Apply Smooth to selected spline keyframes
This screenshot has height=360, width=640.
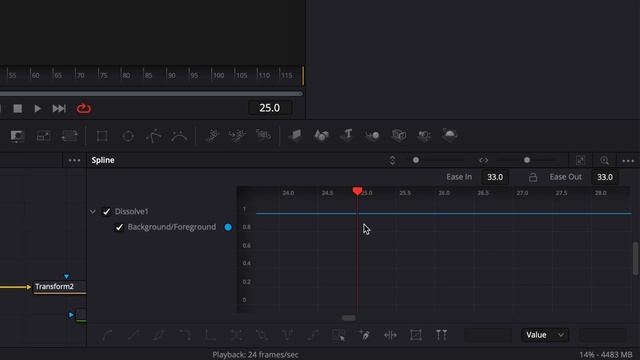pos(108,336)
